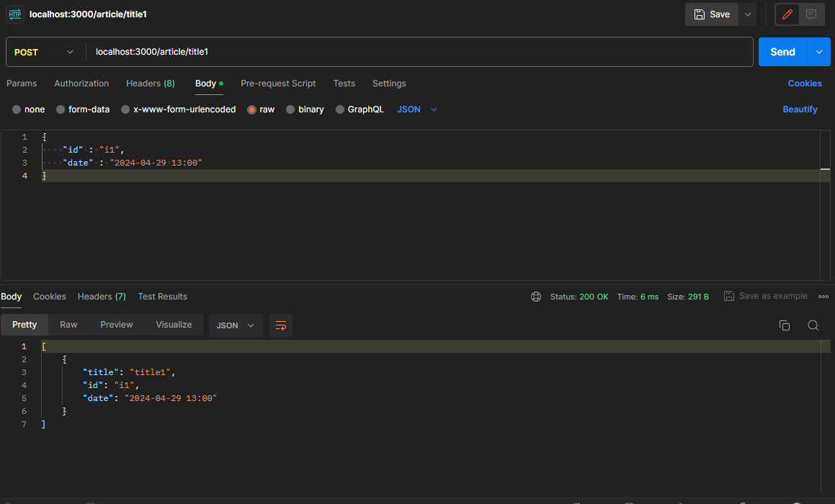Click the request URL input field

419,52
